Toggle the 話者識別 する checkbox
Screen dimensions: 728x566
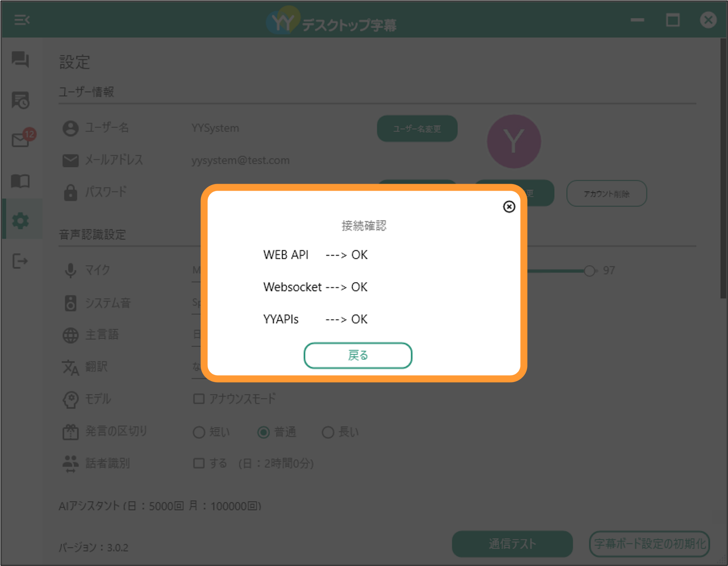tap(199, 463)
